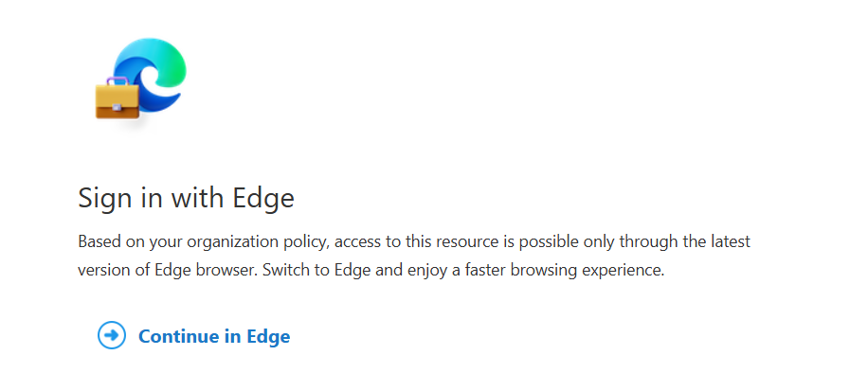Screen dimensions: 868x391
Task: Click "Edge" in the Continue link
Action: tap(268, 336)
